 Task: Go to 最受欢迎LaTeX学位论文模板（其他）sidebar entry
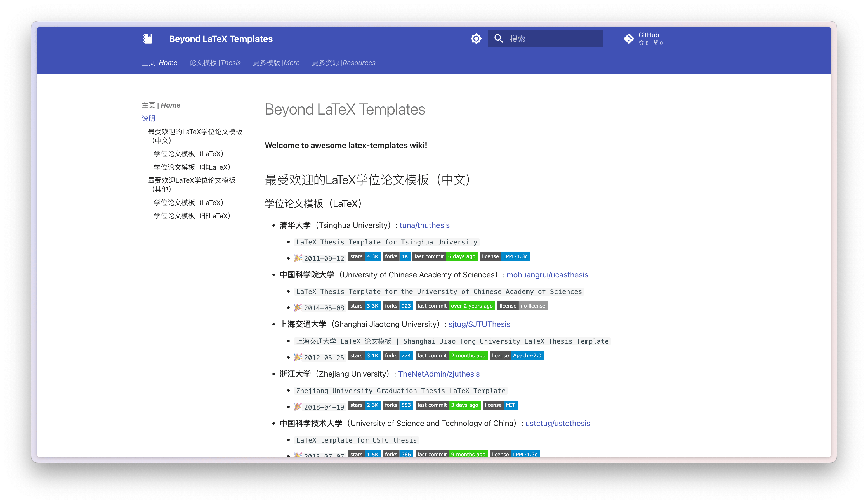192,185
